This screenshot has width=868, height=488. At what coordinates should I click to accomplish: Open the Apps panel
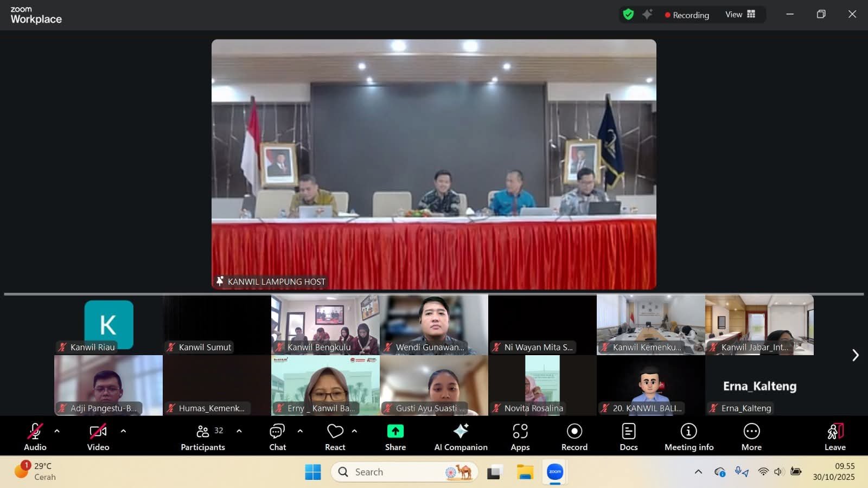pos(520,436)
